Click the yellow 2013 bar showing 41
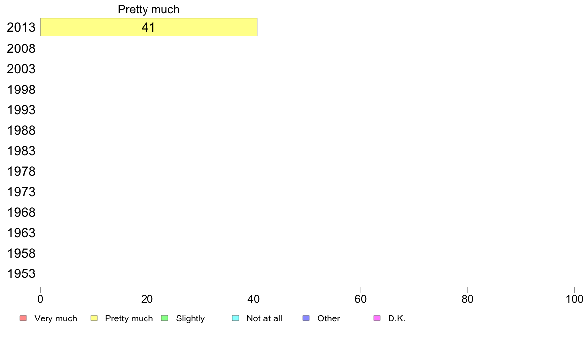Screen dimensions: 588x364 (148, 27)
